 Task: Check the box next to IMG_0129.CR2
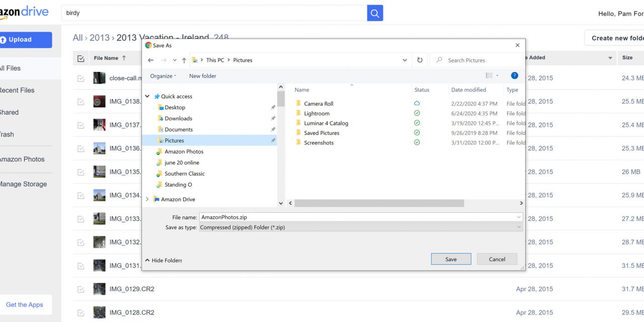pos(80,289)
